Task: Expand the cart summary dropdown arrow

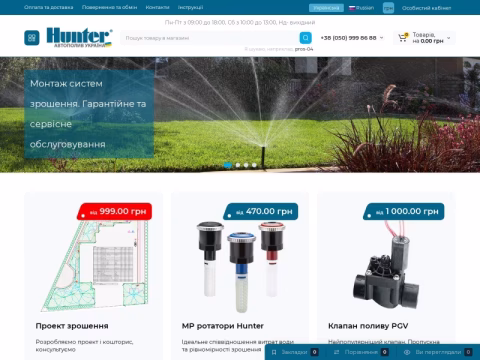Action: click(x=449, y=38)
